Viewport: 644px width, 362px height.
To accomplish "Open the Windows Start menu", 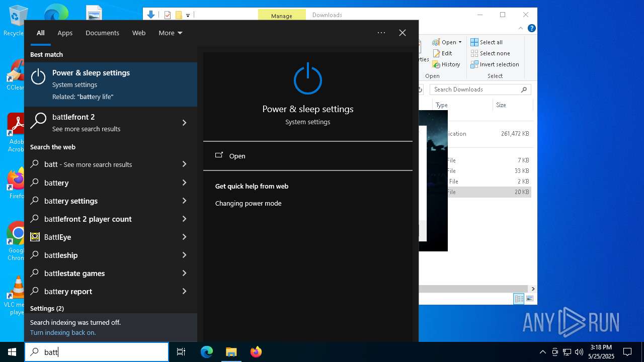I will coord(12,352).
